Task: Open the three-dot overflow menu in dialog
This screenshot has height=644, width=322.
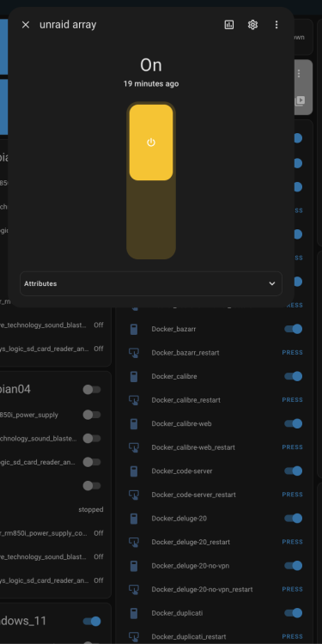Action: (276, 25)
